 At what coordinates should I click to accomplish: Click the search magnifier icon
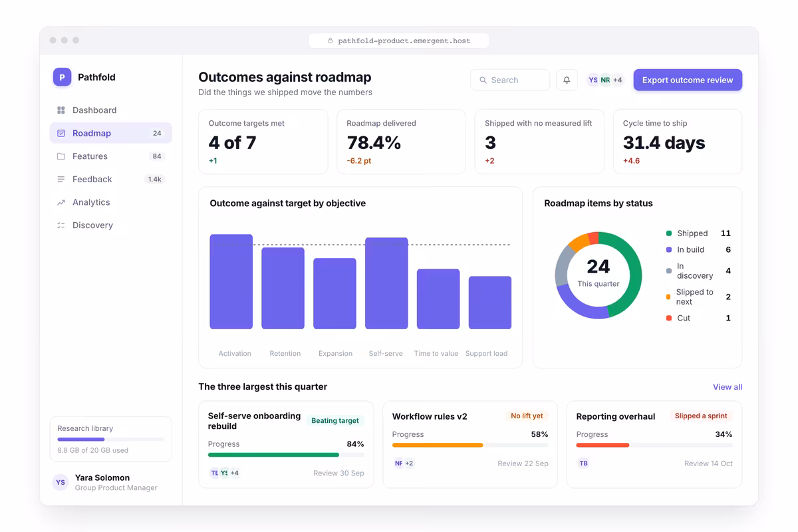point(483,80)
